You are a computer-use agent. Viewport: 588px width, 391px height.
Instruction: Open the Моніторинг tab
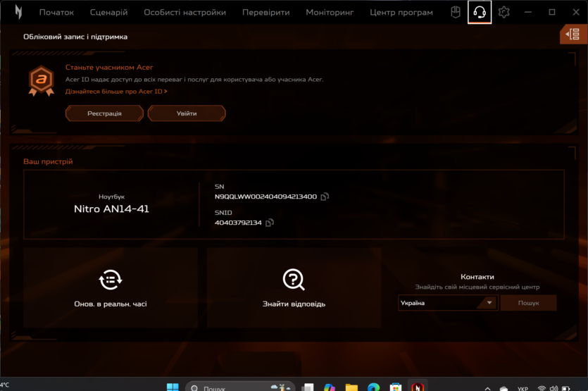330,13
